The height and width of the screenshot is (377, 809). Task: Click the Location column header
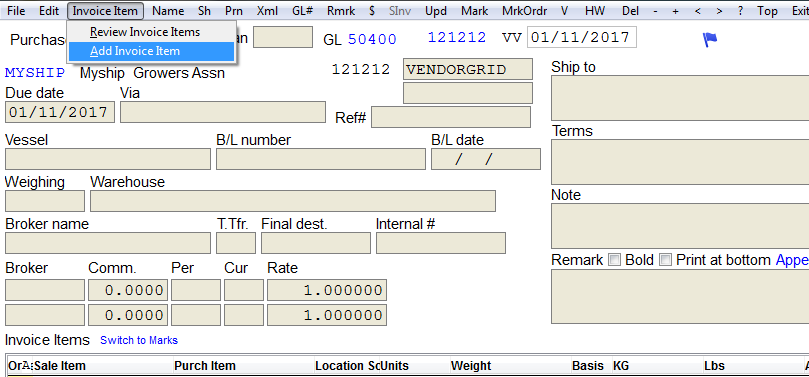339,366
